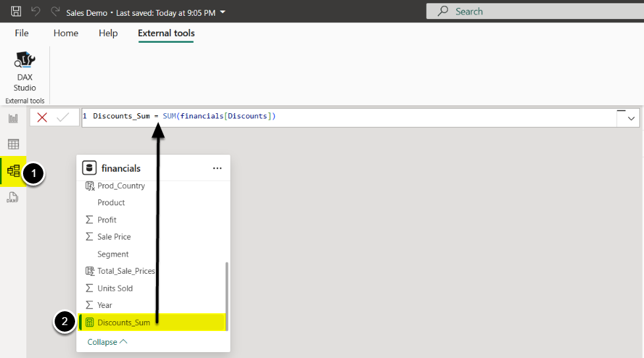Image resolution: width=644 pixels, height=358 pixels.
Task: Select the Discounts_Sum measure
Action: click(x=152, y=322)
